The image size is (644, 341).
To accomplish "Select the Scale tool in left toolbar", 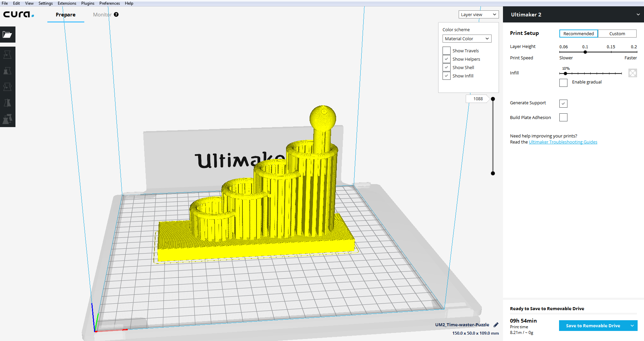I will pyautogui.click(x=7, y=71).
